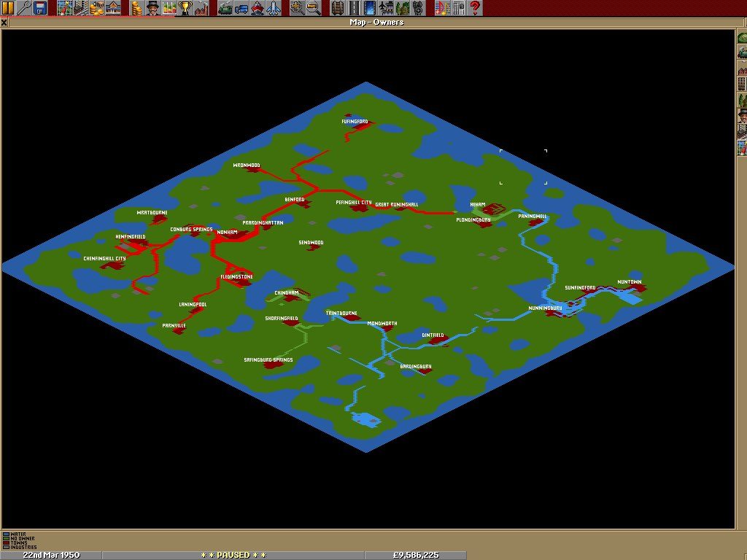The height and width of the screenshot is (560, 747).
Task: Open the waterways construction icon
Action: (371, 7)
